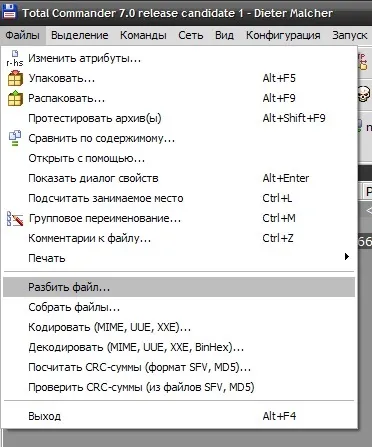
Task: Open the Команды menu
Action: pyautogui.click(x=143, y=35)
